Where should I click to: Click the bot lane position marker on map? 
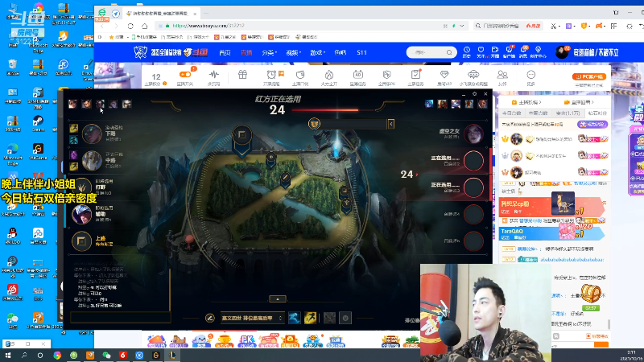(345, 191)
